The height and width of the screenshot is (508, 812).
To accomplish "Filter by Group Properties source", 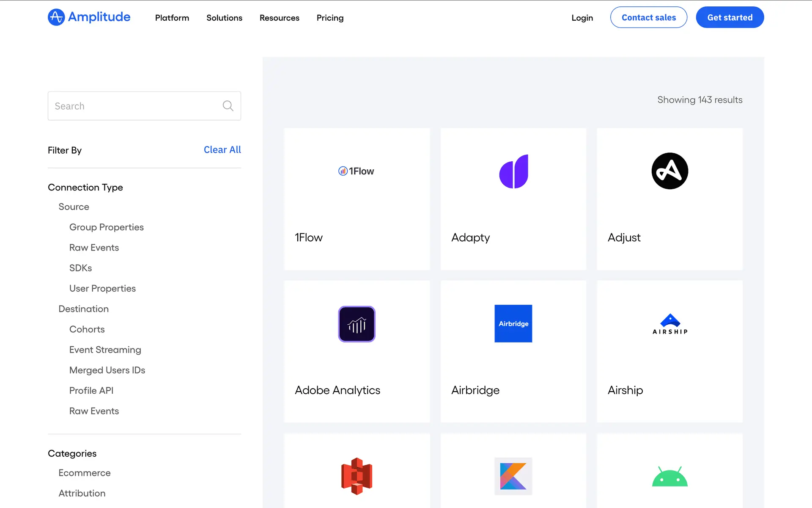I will [x=106, y=227].
